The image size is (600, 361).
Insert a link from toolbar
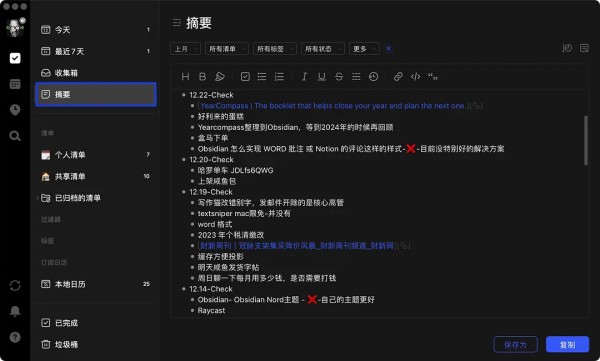coord(398,77)
